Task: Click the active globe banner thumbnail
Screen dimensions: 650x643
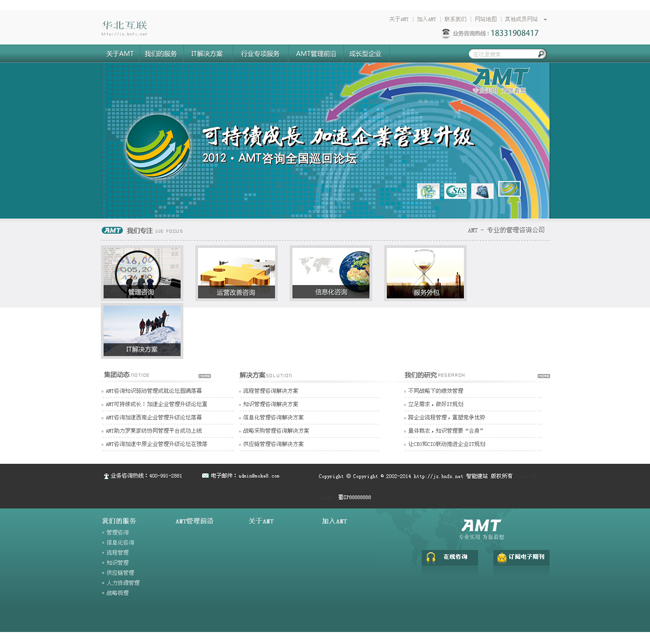Action: pos(509,189)
